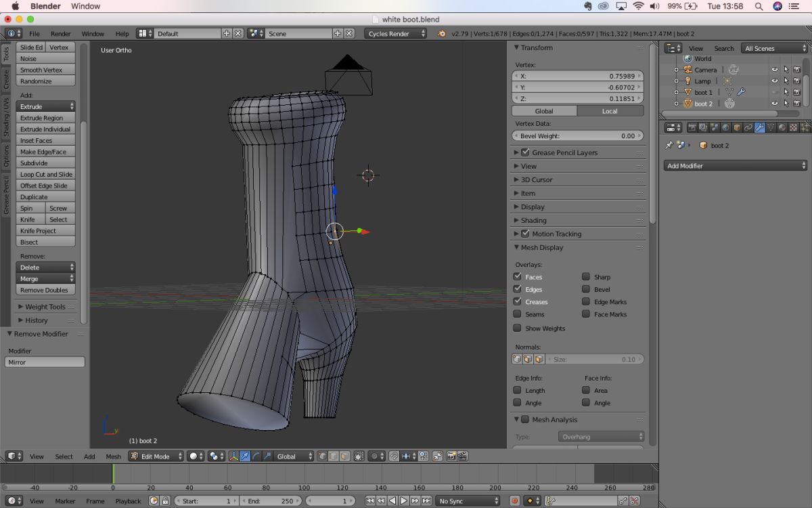Image resolution: width=812 pixels, height=508 pixels.
Task: Click the pin icon in Properties context
Action: [x=669, y=145]
